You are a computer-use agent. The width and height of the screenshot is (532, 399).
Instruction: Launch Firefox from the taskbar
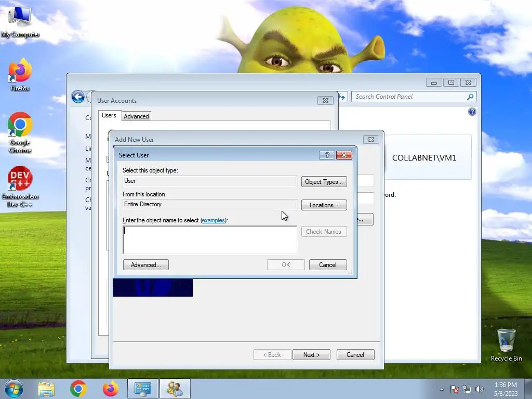111,389
